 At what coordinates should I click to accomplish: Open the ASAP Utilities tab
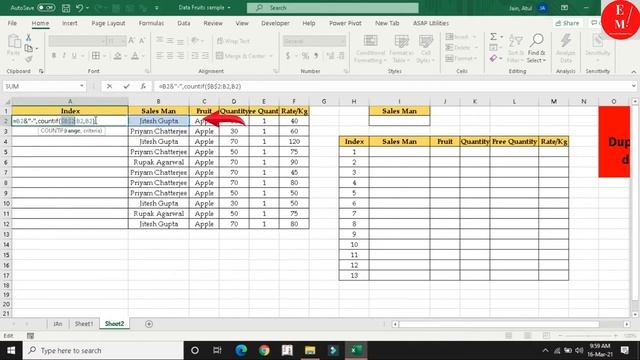click(431, 23)
